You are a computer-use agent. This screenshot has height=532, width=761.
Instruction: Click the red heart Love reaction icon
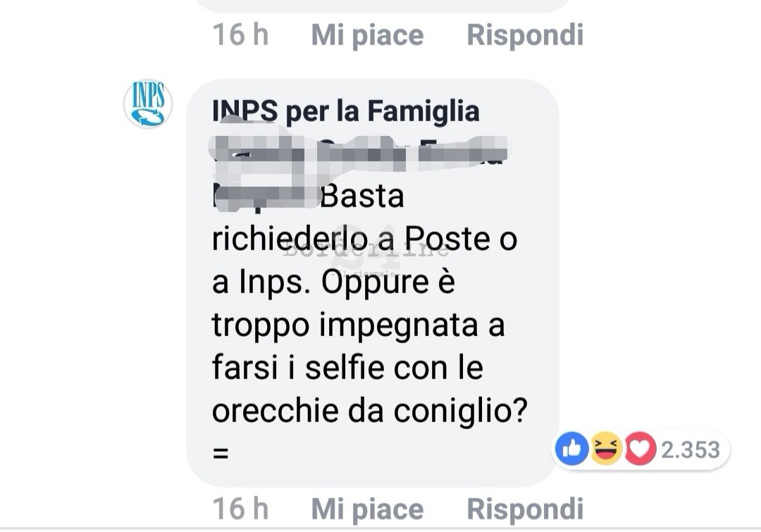[640, 449]
